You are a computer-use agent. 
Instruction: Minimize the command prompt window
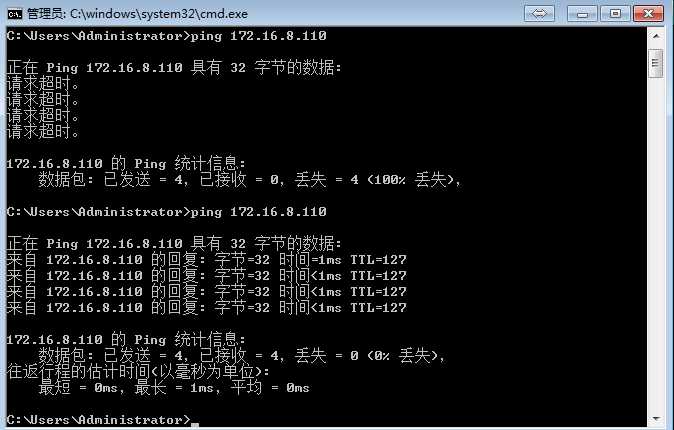tap(582, 14)
